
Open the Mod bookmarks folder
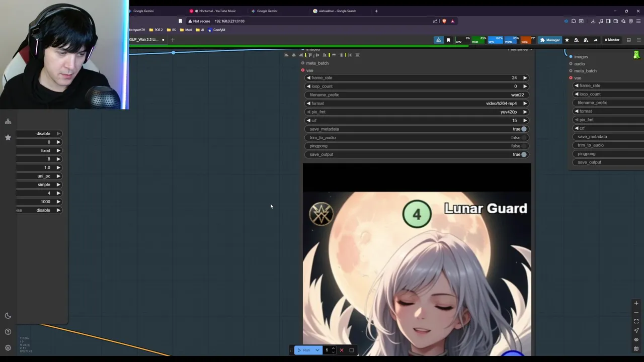(187, 30)
